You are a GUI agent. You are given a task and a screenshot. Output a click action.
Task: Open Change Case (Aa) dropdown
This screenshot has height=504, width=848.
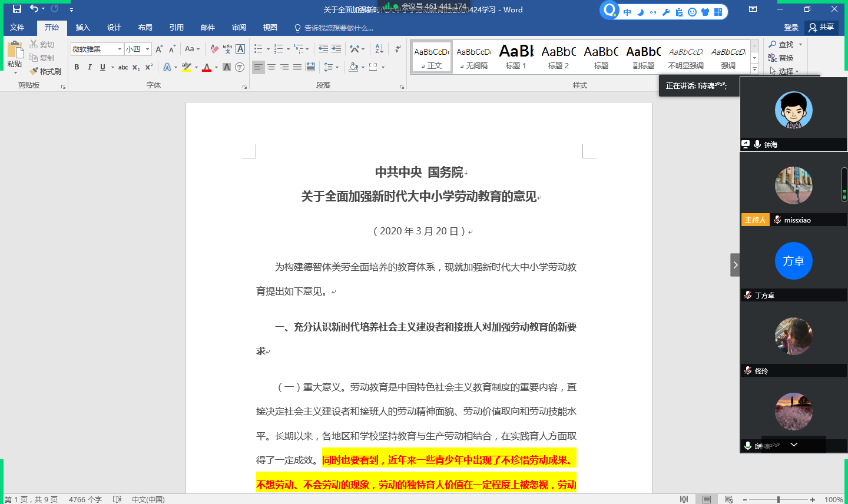tap(193, 49)
